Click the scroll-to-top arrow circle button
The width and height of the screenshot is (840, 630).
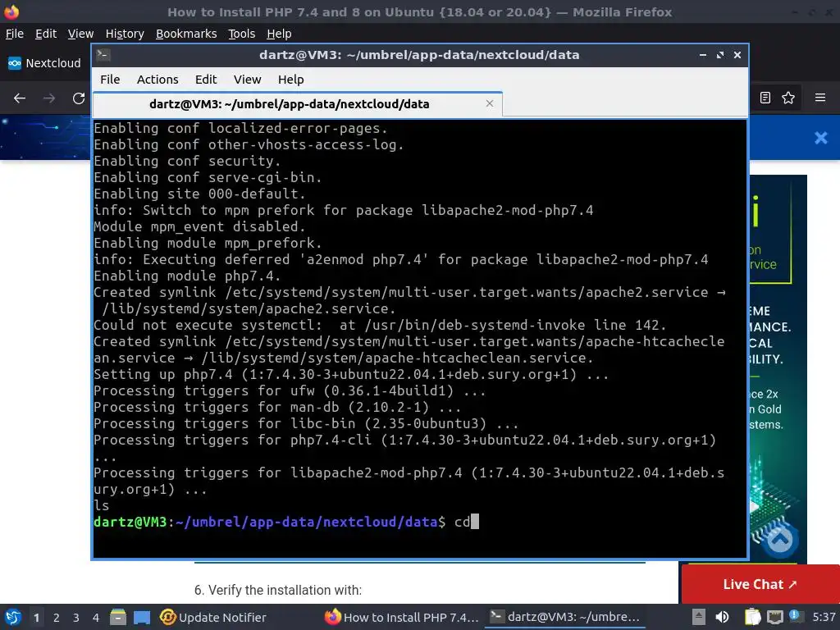pos(781,540)
